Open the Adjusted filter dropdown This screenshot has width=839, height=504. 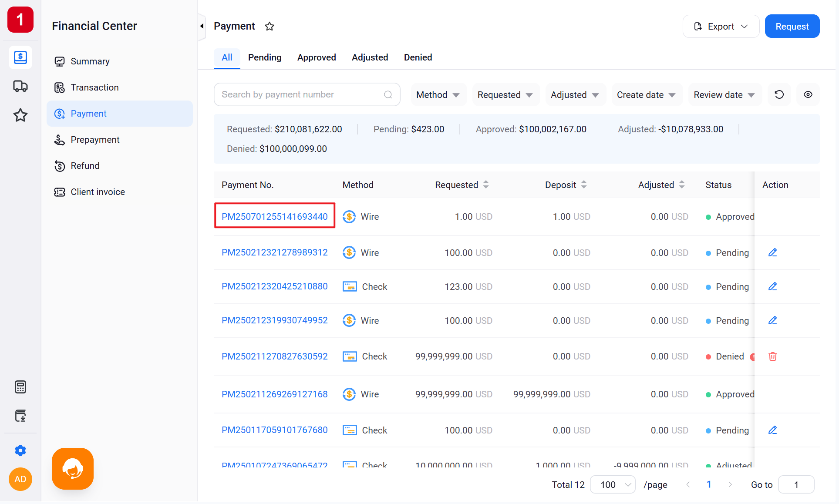[x=575, y=95]
